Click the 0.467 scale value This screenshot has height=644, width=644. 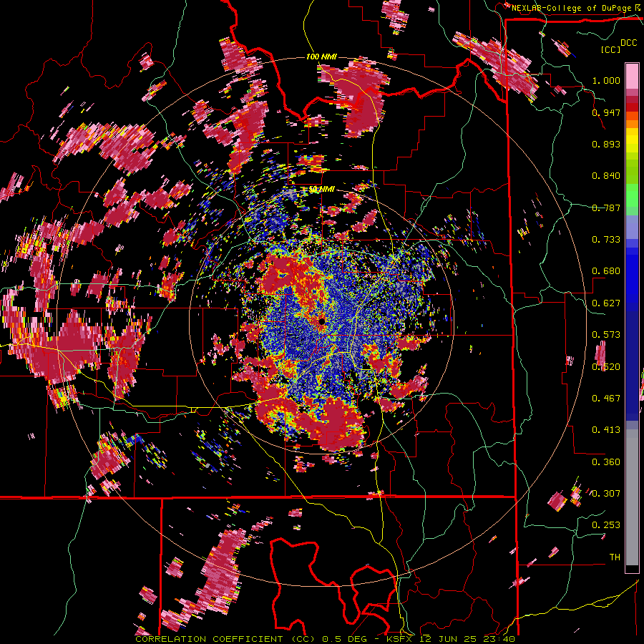[606, 399]
